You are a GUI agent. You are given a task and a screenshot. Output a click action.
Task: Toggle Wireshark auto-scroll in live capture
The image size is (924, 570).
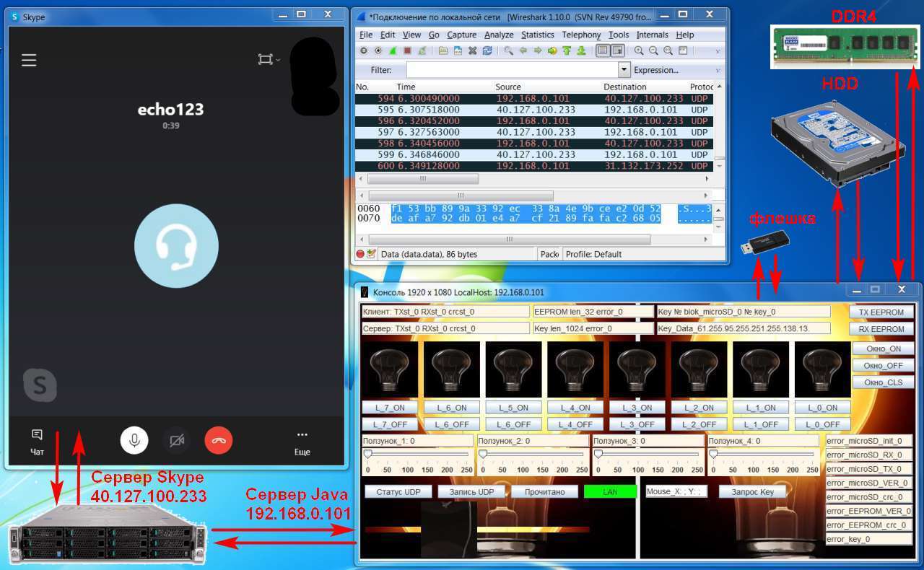coord(618,51)
